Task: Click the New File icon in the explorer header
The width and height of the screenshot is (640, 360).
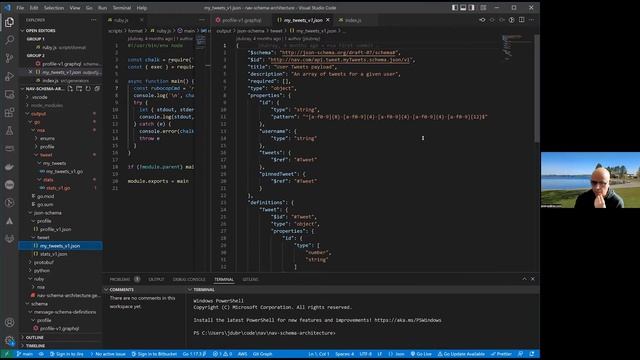Action: coord(70,89)
